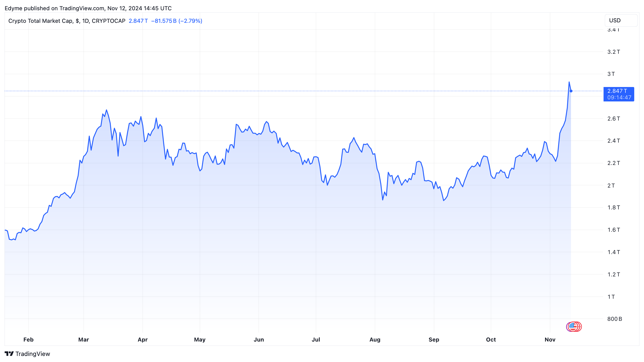The height and width of the screenshot is (362, 644).
Task: Select the Jun label on the time axis
Action: coord(259,339)
